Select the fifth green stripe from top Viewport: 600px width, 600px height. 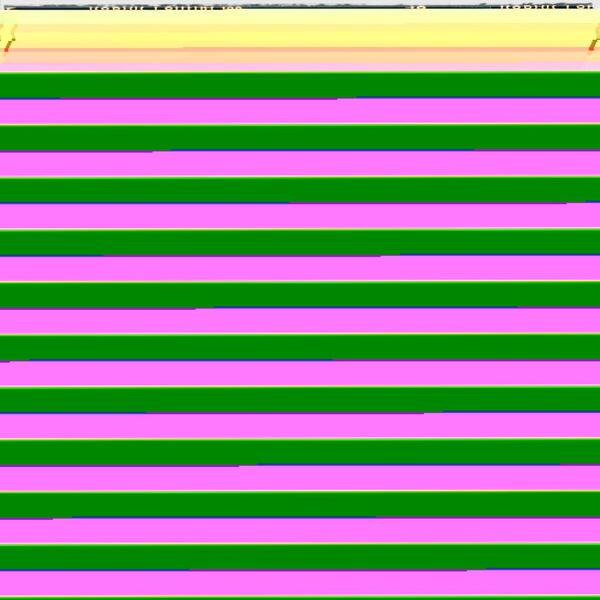pos(300,294)
